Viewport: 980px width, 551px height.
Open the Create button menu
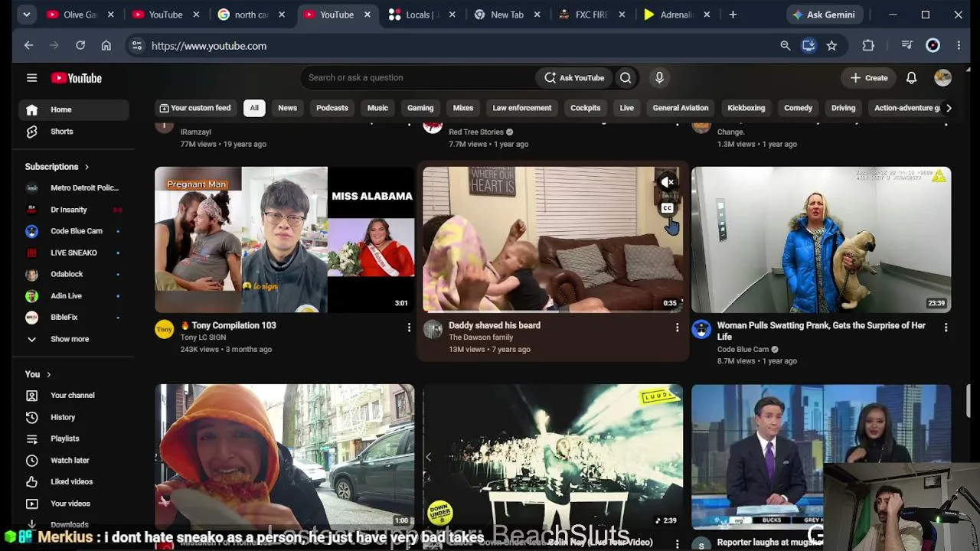coord(869,78)
